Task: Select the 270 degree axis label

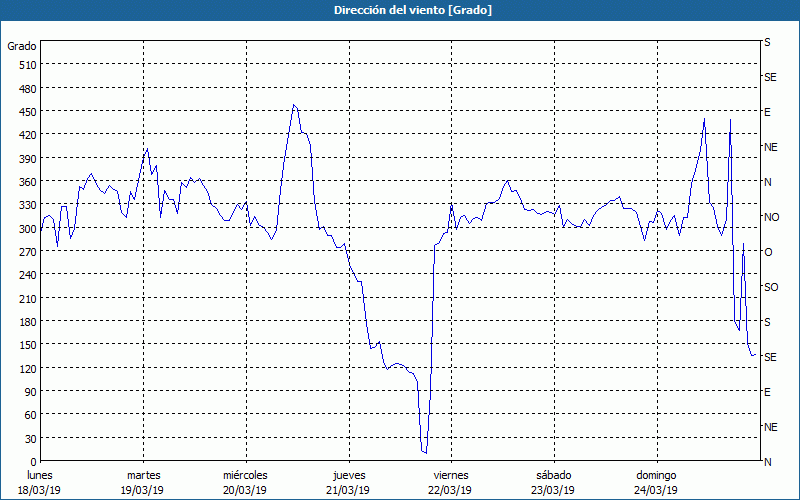Action: coord(29,252)
